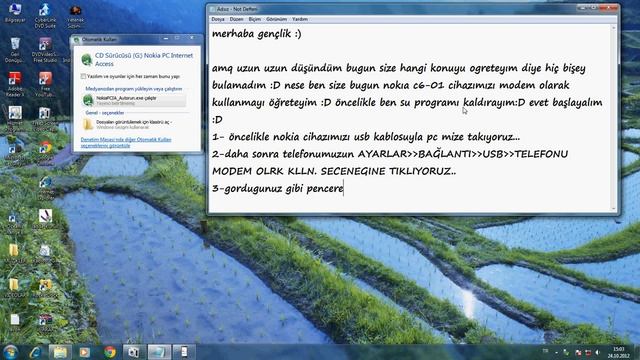Run NokiaPCIA_Autorun.exe option in AutoPlay
Screen dimensions: 640x360
[x=134, y=100]
